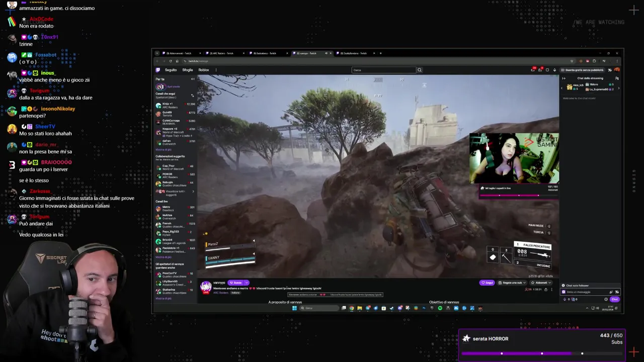Collapse the stream chat panel arrow
The image size is (644, 362).
(563, 78)
